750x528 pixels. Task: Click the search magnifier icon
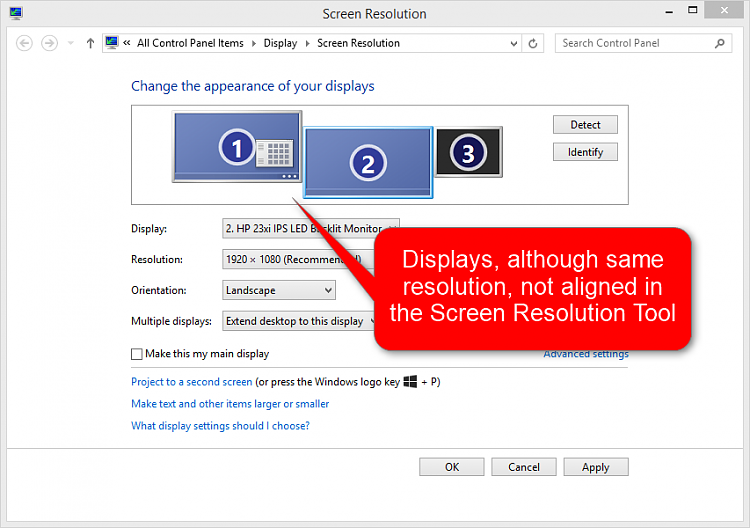click(719, 44)
